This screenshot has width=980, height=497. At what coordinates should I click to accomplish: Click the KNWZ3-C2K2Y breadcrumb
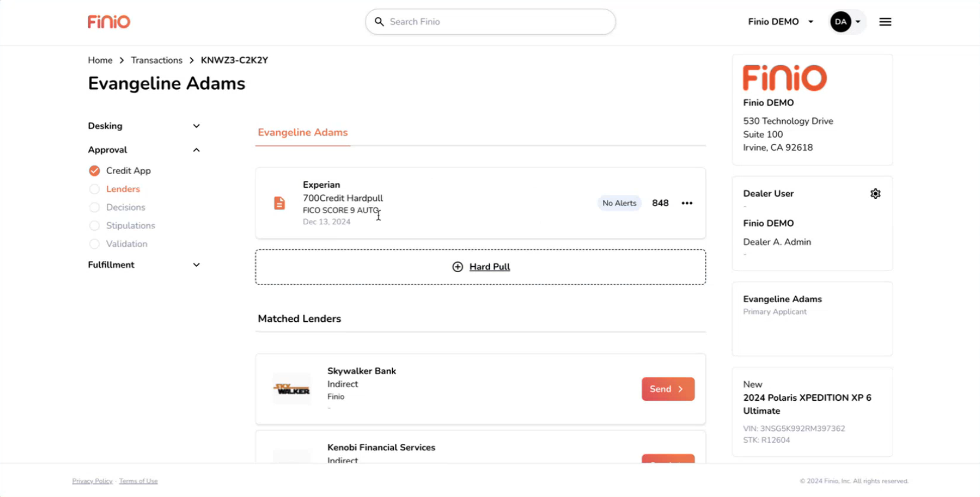point(234,60)
